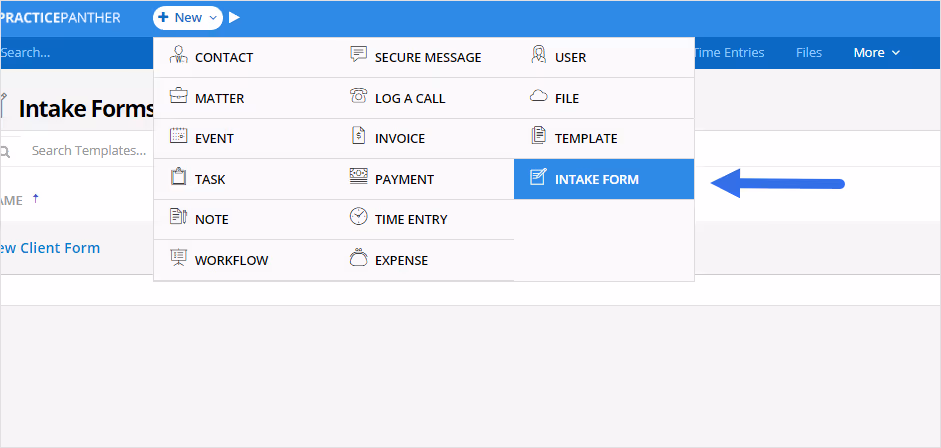Expand the More menu
The width and height of the screenshot is (941, 448).
click(877, 53)
